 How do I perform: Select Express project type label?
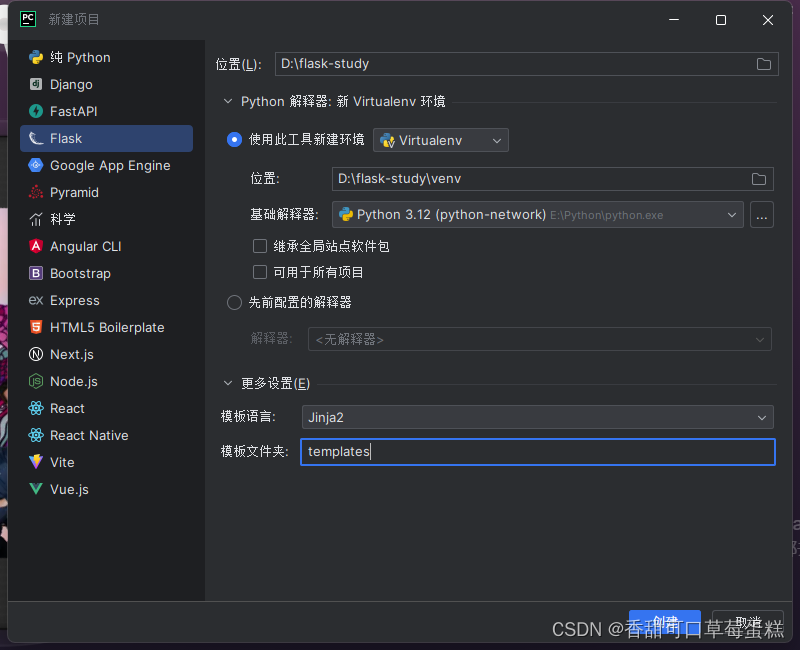[x=74, y=301]
